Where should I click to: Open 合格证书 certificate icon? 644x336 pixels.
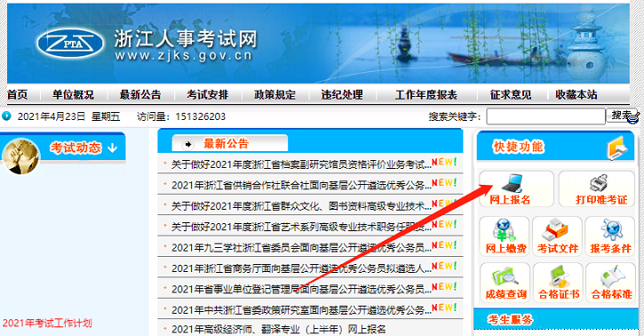tap(558, 276)
